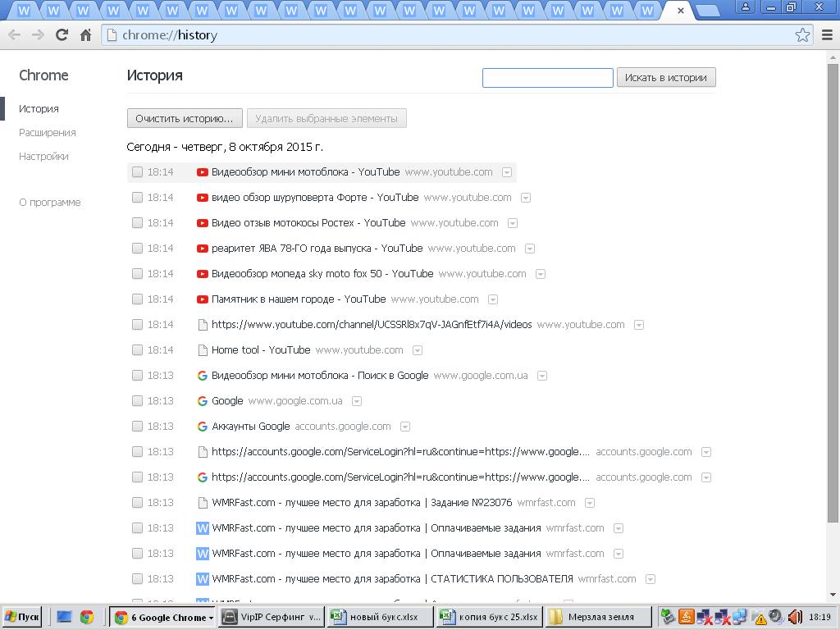Click the new tab button after last tab
Image resolution: width=840 pixels, height=630 pixels.
point(708,10)
